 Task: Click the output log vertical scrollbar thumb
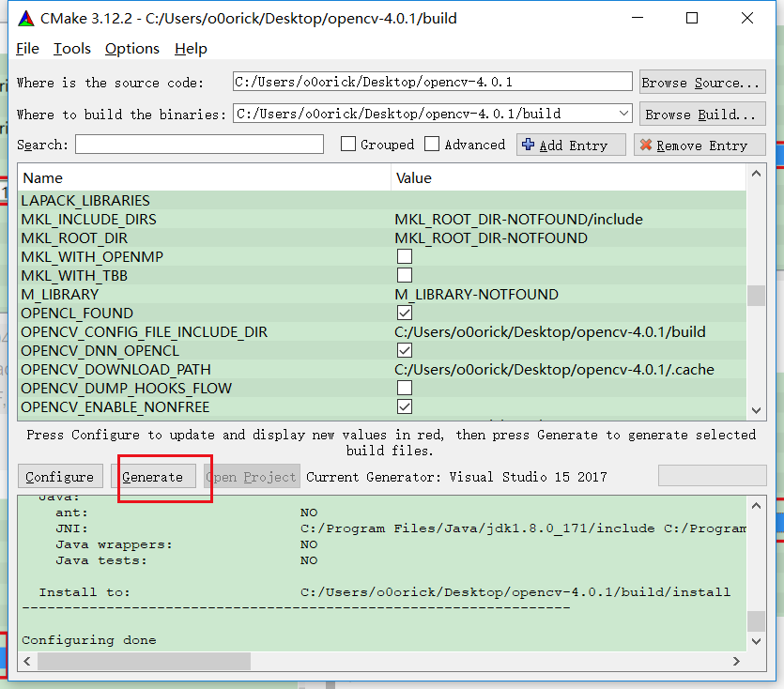(757, 621)
